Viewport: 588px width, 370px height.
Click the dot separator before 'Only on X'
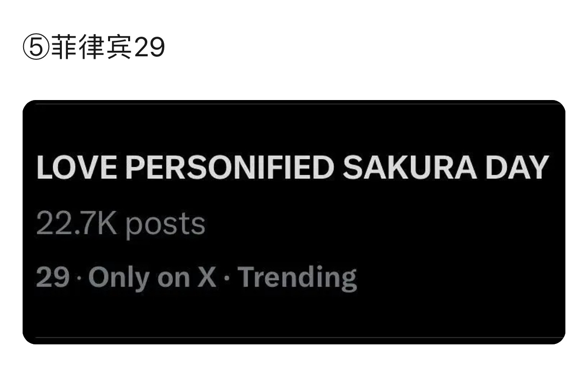[79, 279]
